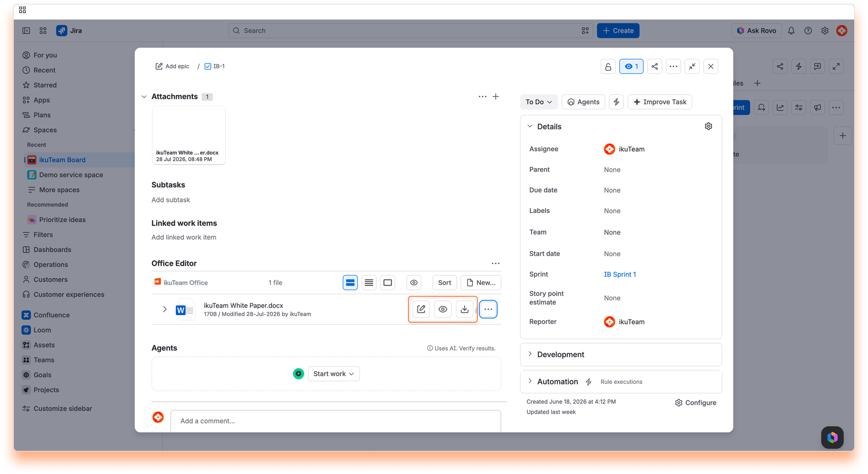
Task: Open the share icon in the issue header
Action: click(x=654, y=66)
